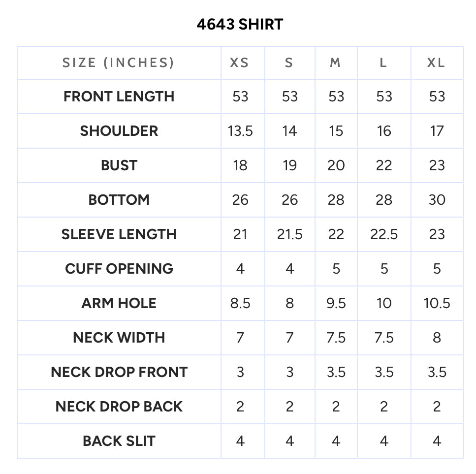Image resolution: width=476 pixels, height=474 pixels.
Task: Select the 22.5 sleeve length value
Action: click(384, 234)
